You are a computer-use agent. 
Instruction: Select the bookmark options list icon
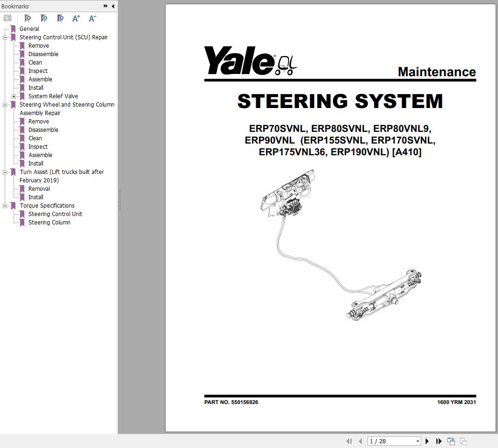(x=7, y=18)
